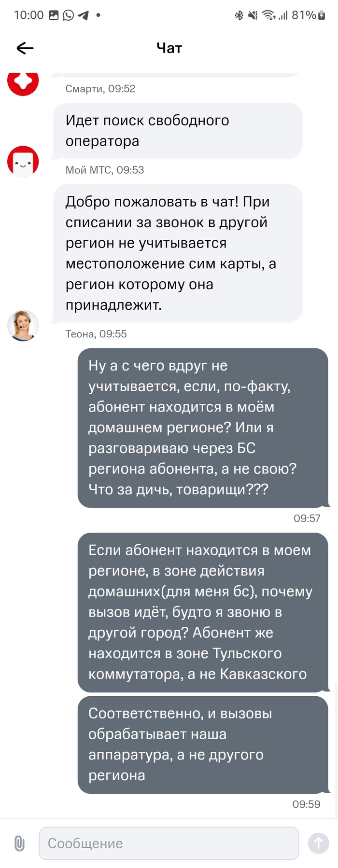Viewport: 338px width, 868px height.
Task: Tap the 'Если абонент находится' sent message
Action: (203, 612)
